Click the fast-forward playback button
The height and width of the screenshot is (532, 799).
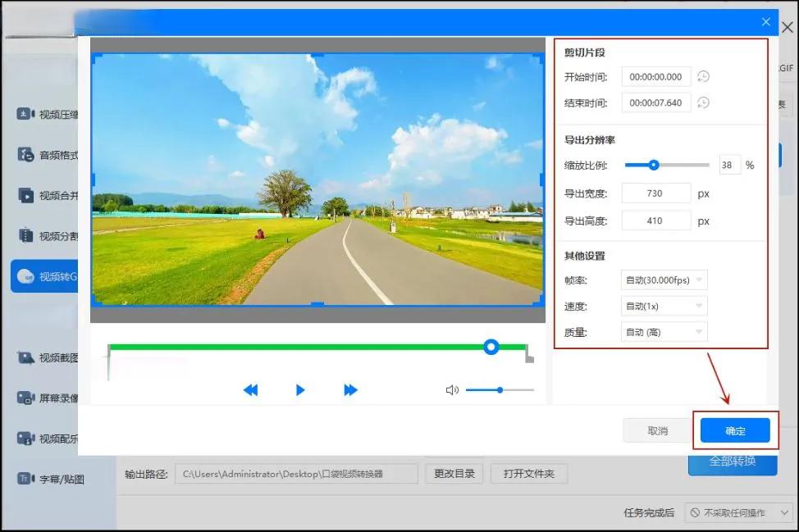click(x=350, y=390)
